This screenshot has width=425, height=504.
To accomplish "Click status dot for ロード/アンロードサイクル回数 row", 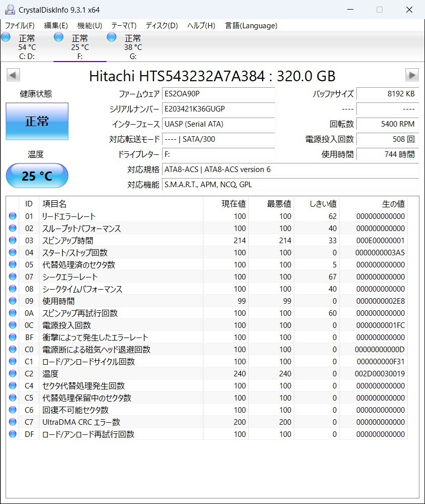I will point(13,361).
